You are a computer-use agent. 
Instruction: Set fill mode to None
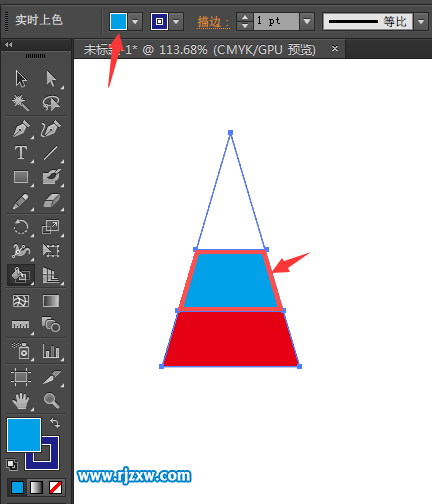pos(55,488)
